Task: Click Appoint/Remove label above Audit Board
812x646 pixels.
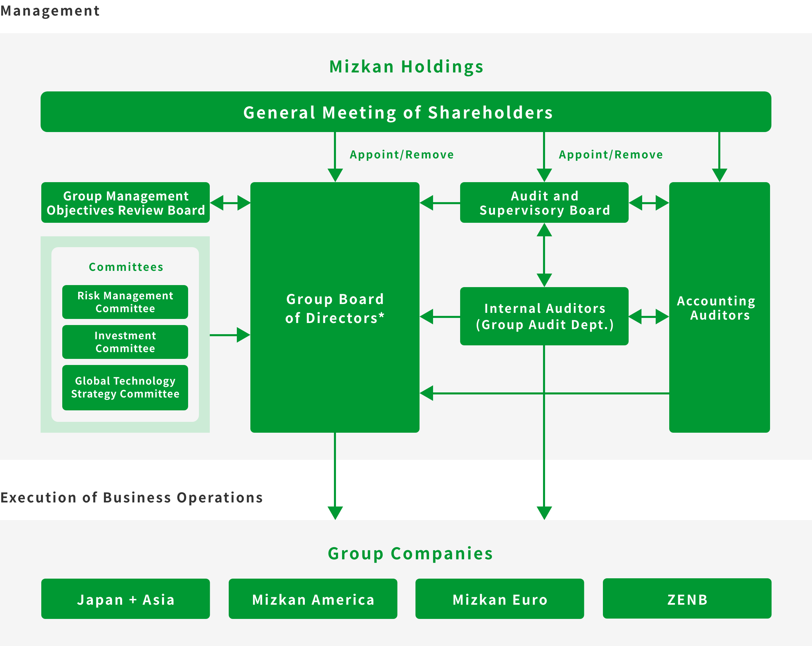Action: coord(611,154)
